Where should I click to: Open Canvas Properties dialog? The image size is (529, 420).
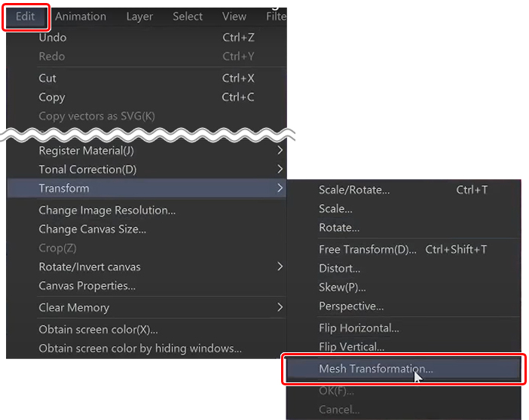click(87, 285)
